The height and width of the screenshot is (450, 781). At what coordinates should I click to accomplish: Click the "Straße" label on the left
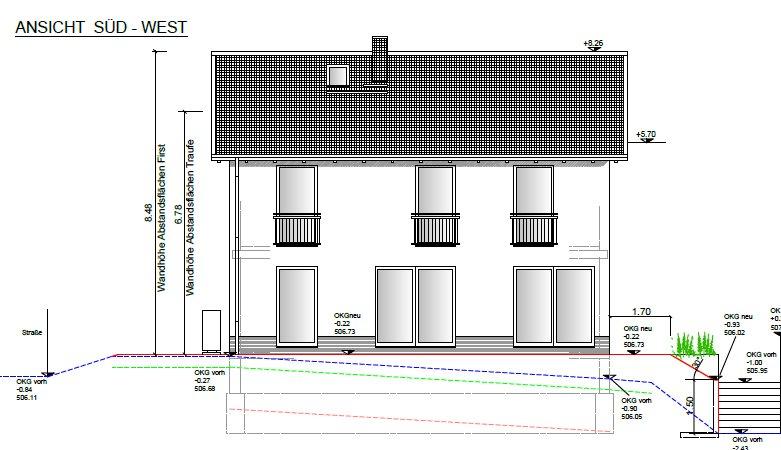[x=32, y=331]
